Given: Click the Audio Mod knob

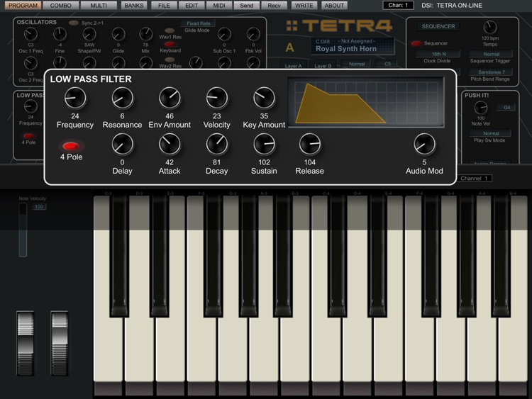Looking at the screenshot, I should tap(424, 144).
